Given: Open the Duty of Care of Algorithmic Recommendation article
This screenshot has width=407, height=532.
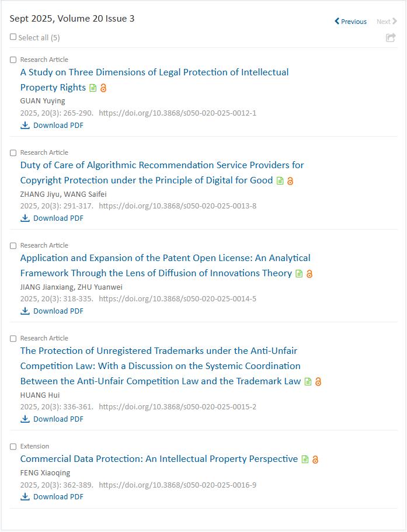Looking at the screenshot, I should coord(162,165).
